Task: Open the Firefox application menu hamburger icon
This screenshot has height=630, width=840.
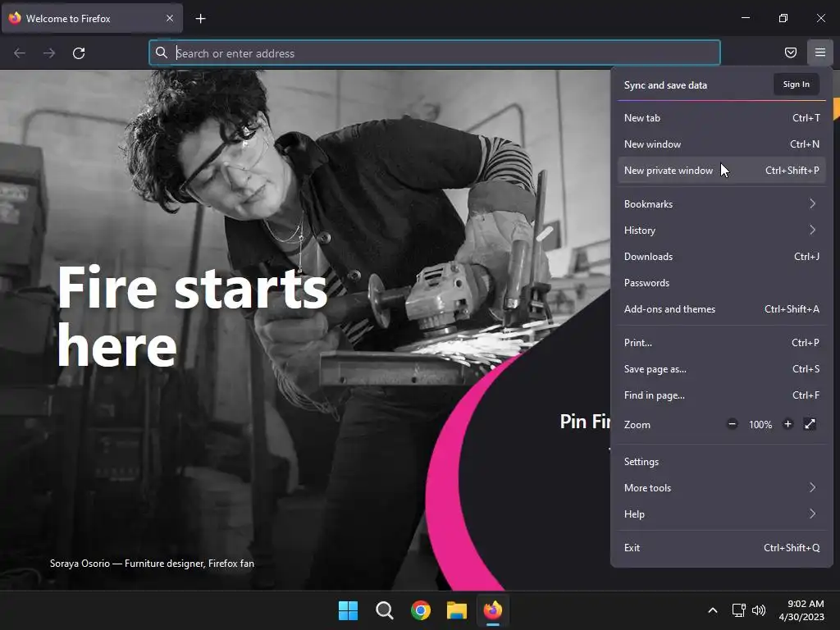Action: click(x=819, y=52)
